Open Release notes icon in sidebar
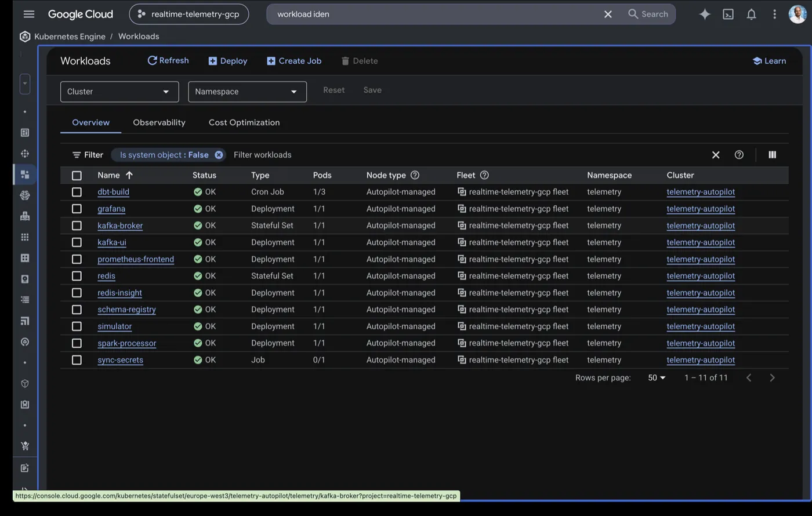The image size is (812, 516). (x=25, y=468)
